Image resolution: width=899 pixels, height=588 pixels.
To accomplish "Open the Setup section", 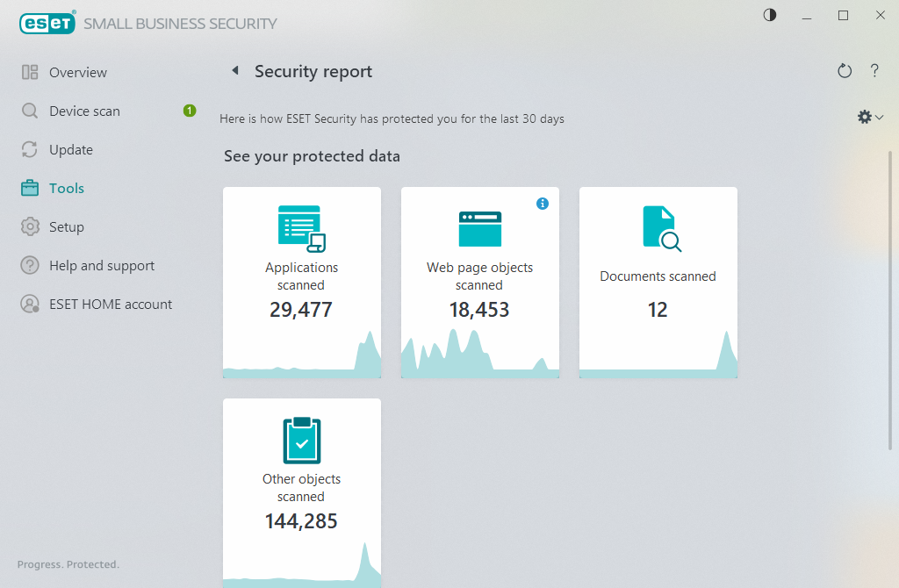I will (x=67, y=227).
